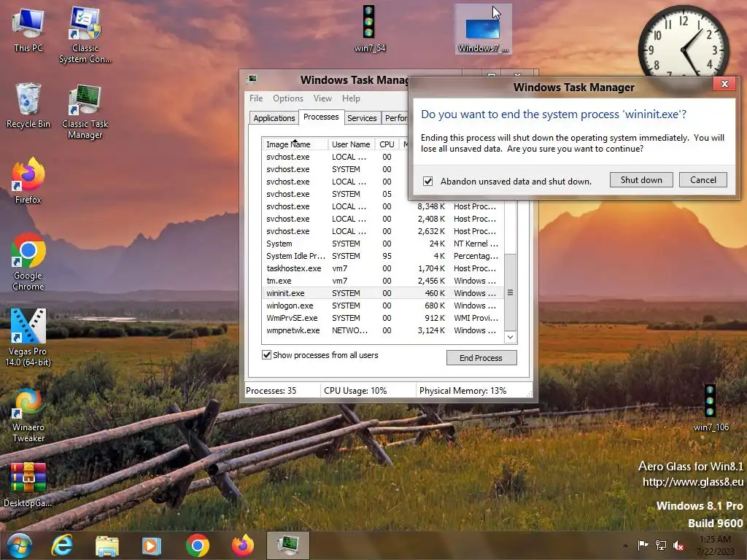
Task: Select the svchost.exe row with 2,632 K memory
Action: [x=382, y=231]
